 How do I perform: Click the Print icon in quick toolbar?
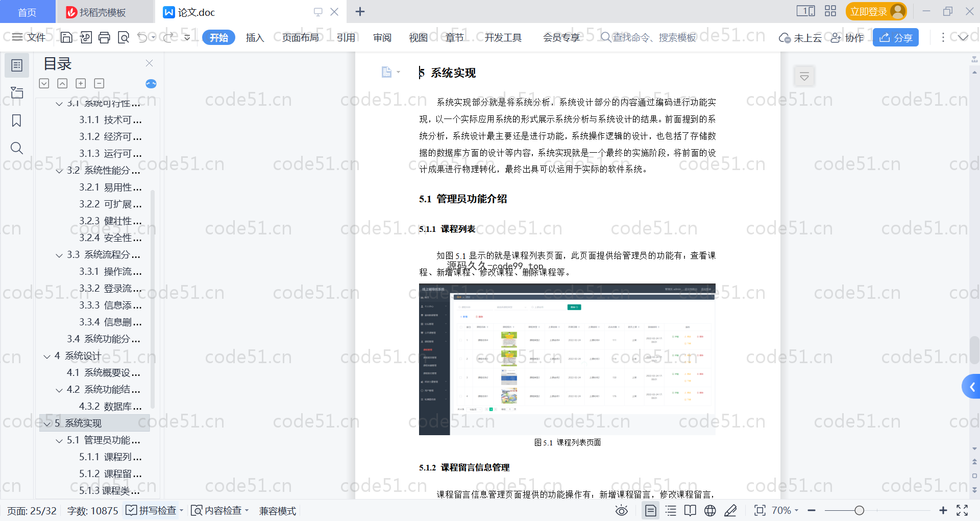click(x=104, y=37)
